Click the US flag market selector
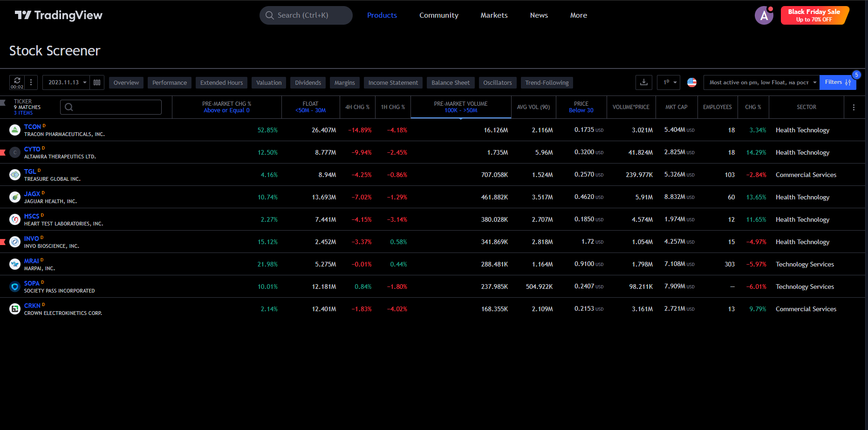Screen dimensions: 868x430 692,82
